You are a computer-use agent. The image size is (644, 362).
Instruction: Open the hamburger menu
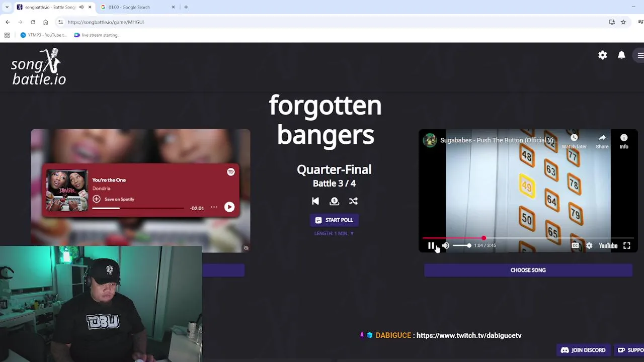(640, 55)
